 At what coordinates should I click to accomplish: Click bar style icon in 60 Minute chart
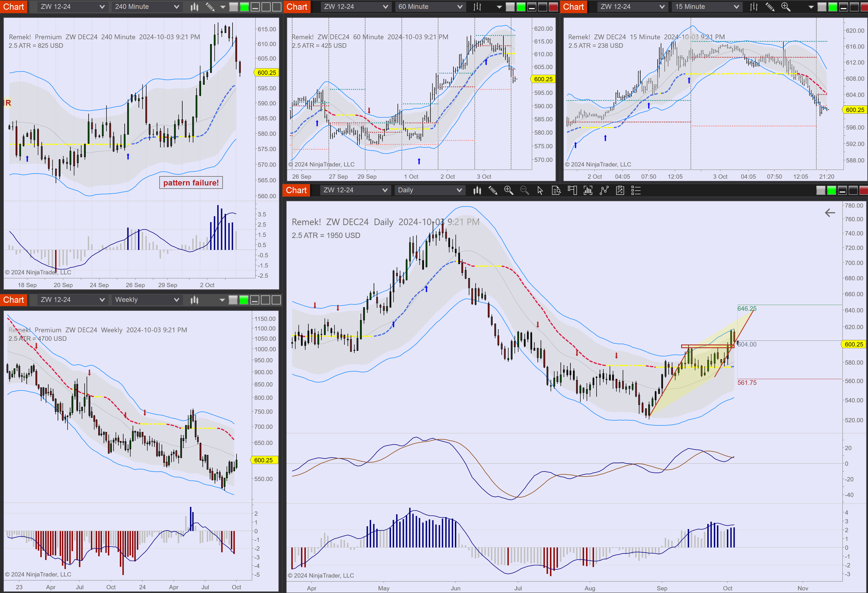coord(477,7)
